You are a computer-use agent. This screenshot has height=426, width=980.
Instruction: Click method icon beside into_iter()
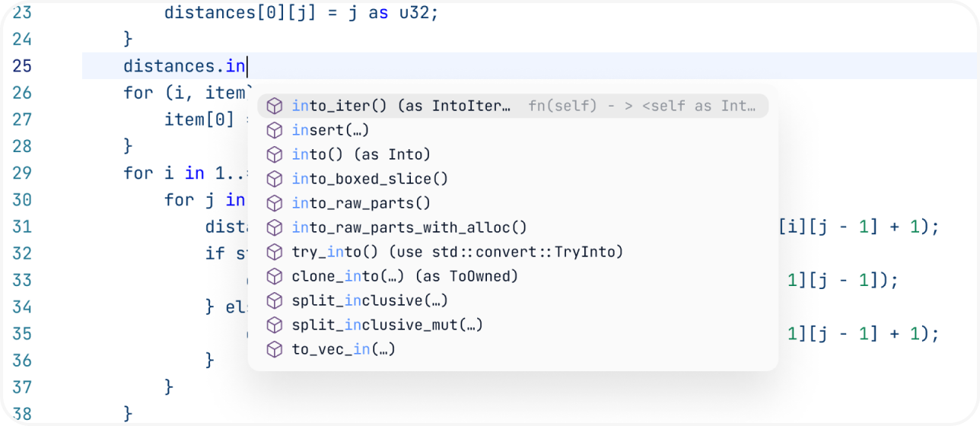[275, 106]
